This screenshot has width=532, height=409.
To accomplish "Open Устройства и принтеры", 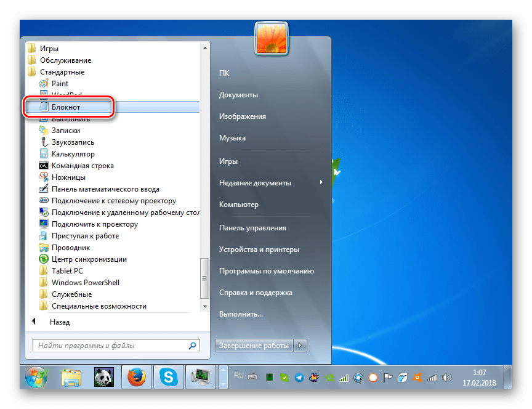I will [259, 249].
